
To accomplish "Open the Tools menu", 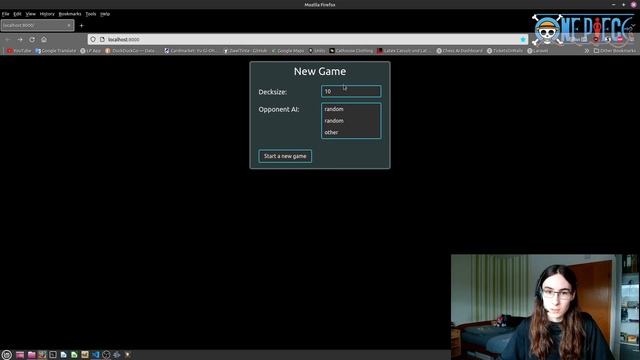I will click(x=91, y=14).
